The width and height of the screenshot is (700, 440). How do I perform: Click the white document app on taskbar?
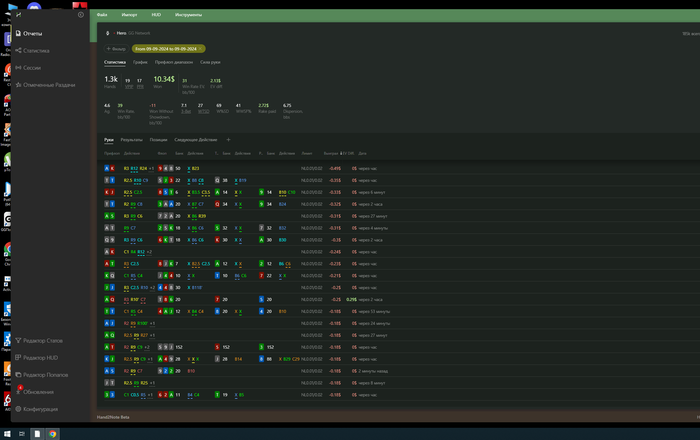pos(37,434)
